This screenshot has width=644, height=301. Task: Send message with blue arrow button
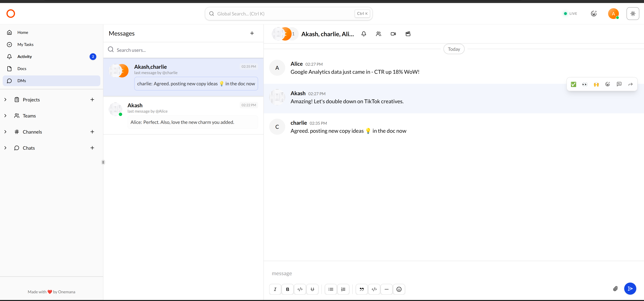[x=630, y=289]
